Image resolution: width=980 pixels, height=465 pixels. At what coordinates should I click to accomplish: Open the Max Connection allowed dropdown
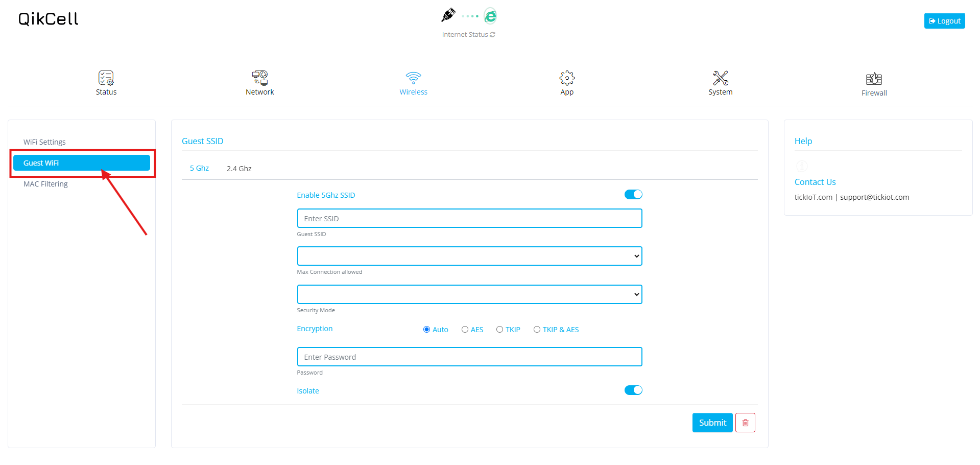tap(469, 256)
